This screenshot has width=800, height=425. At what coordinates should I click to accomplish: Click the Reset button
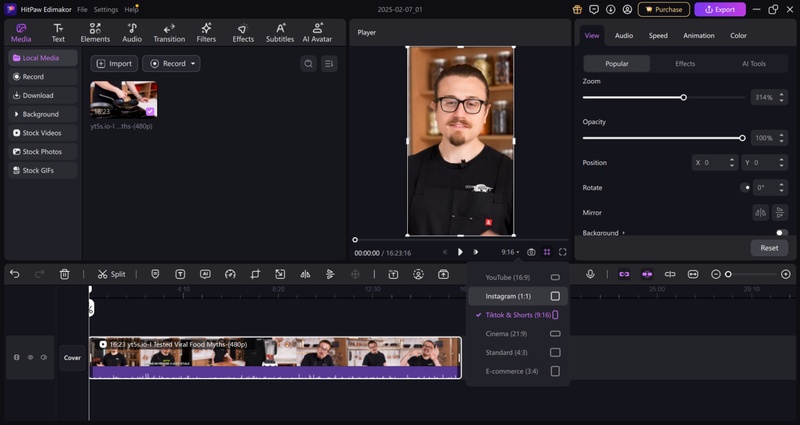click(769, 248)
